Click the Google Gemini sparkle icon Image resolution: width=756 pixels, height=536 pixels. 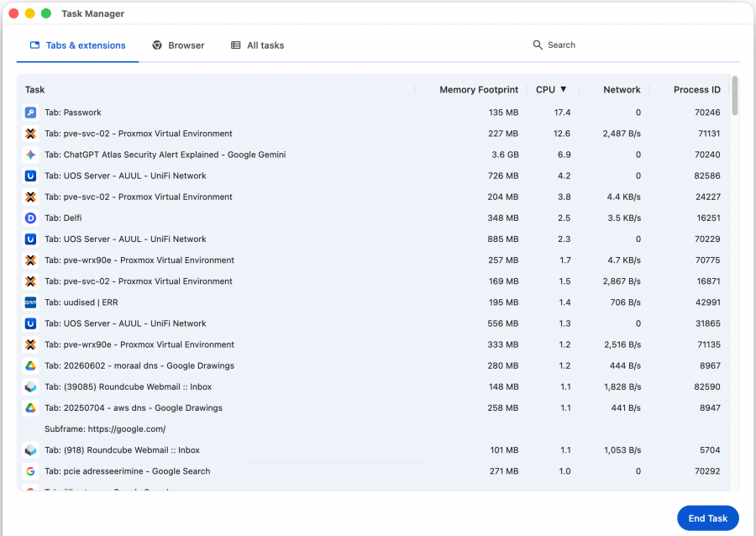(30, 155)
